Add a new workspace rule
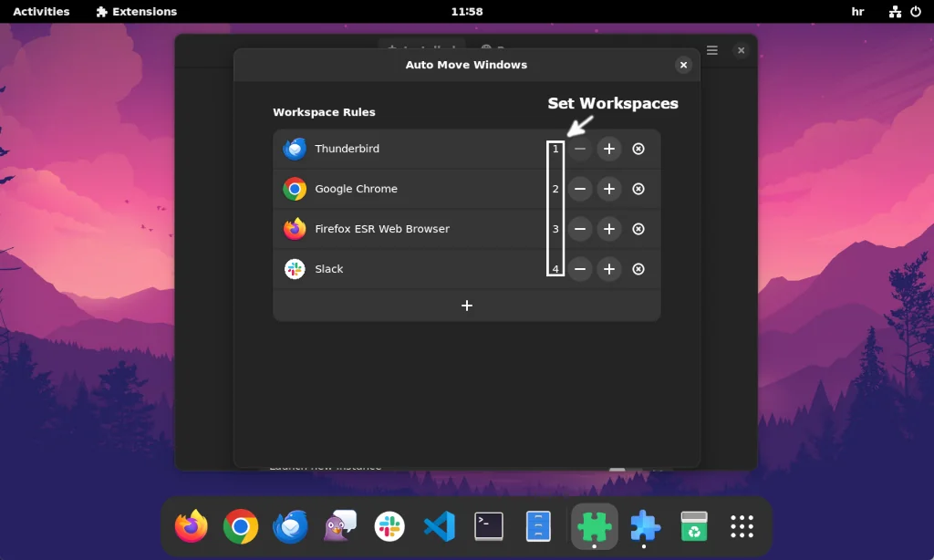 pos(466,306)
